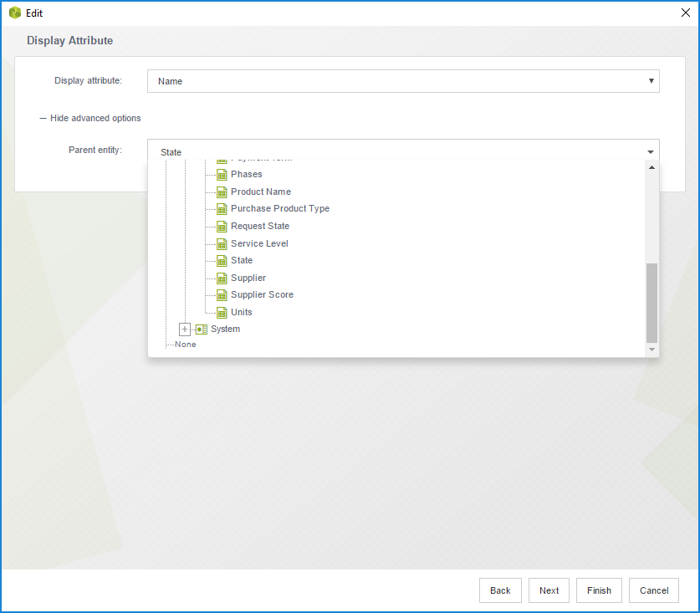The height and width of the screenshot is (613, 700).
Task: Select Product Name in the entity tree
Action: point(261,192)
